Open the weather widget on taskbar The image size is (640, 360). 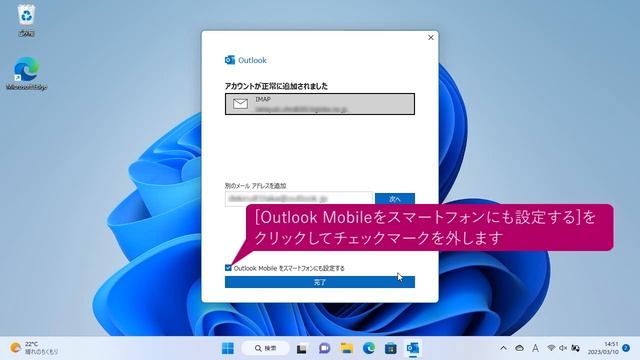[x=34, y=348]
